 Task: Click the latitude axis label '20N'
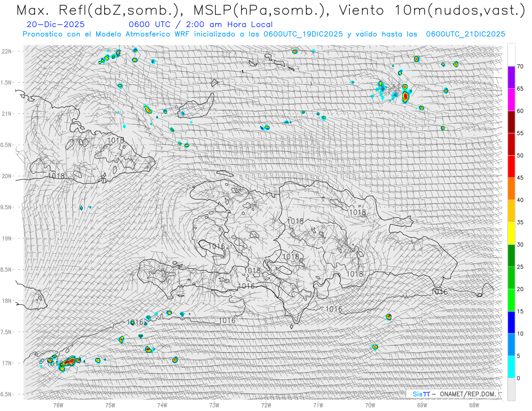tap(7, 176)
